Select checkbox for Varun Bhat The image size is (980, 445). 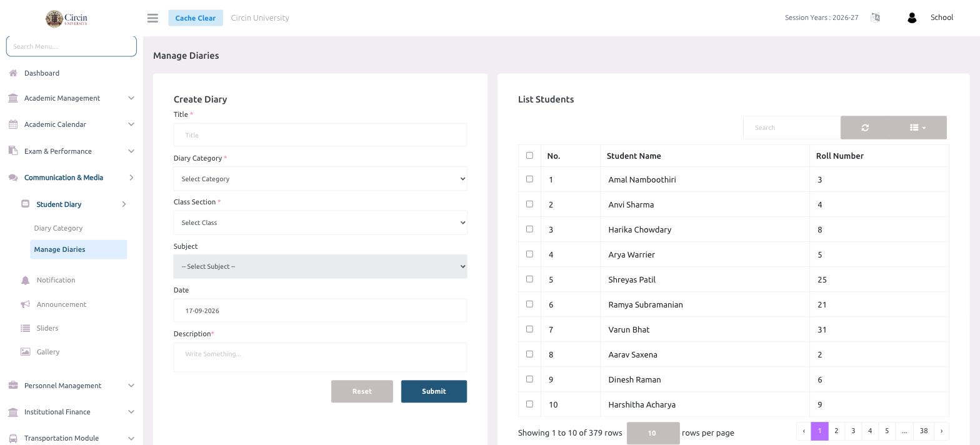pos(529,329)
